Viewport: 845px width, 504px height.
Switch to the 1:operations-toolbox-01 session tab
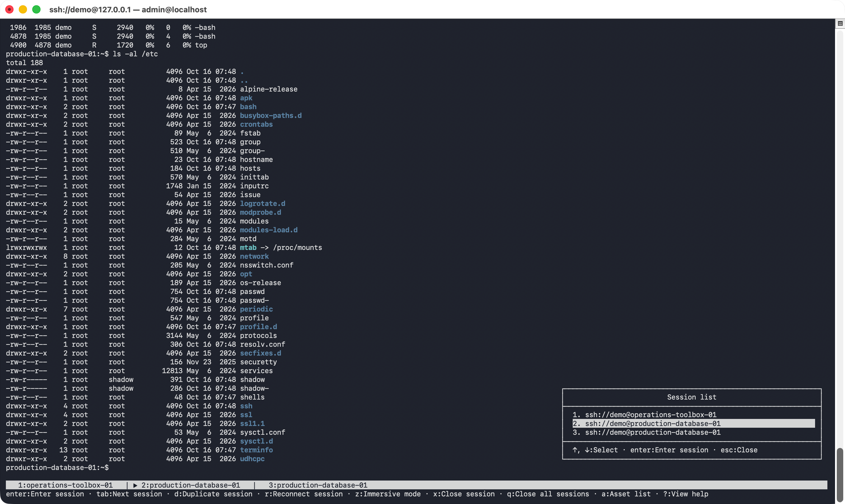65,485
